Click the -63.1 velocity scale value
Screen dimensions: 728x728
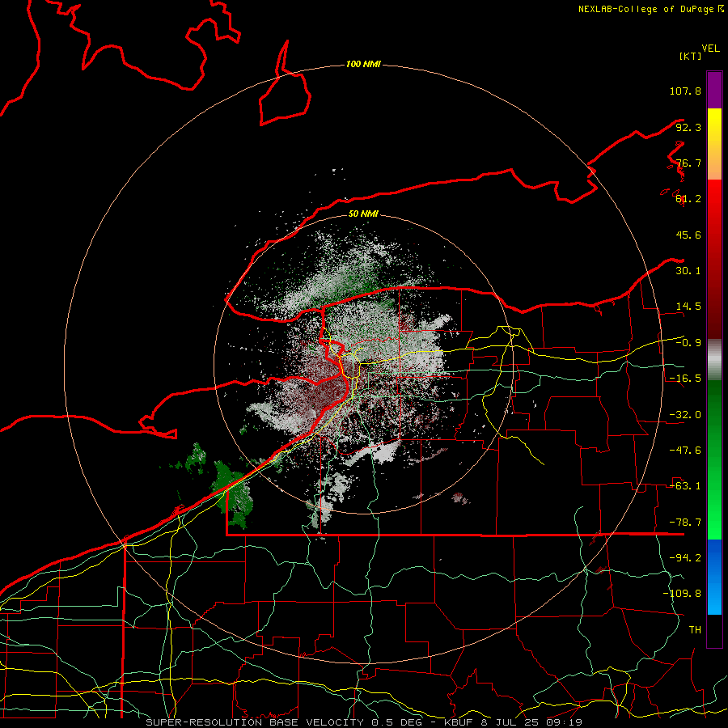pos(685,486)
